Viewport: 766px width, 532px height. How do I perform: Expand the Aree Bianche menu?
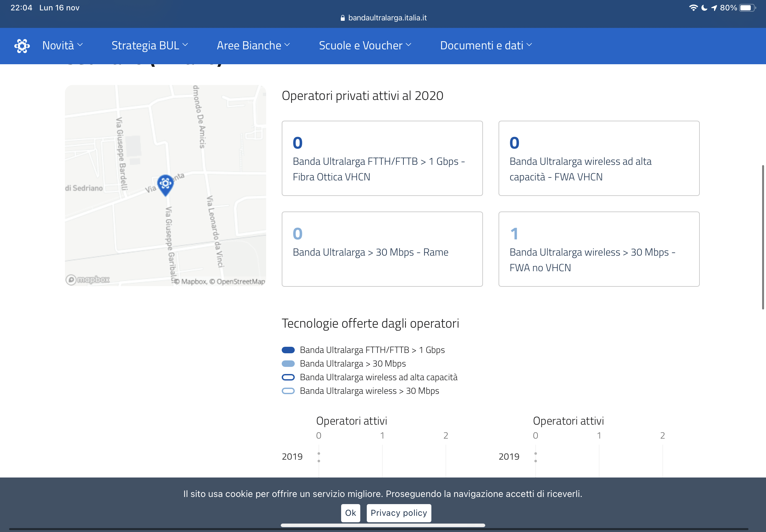[253, 46]
